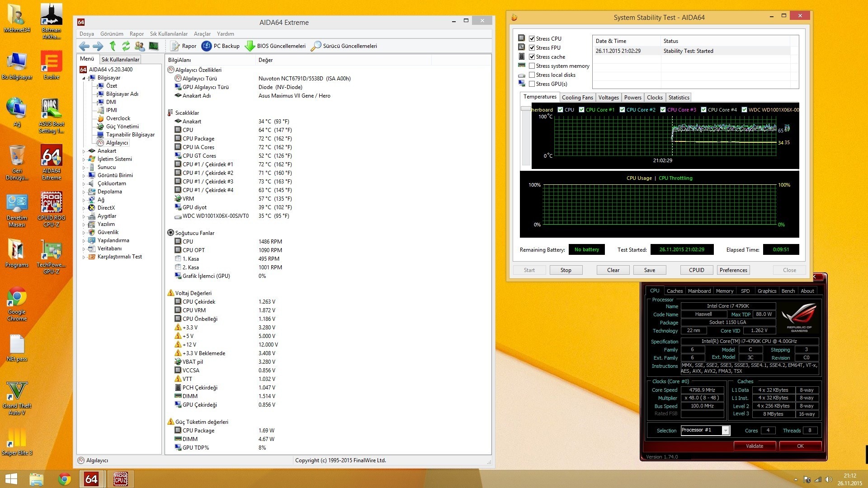Open TechPowerUp GPU-Z desktop shortcut
Image resolution: width=868 pixels, height=488 pixels.
click(x=52, y=257)
